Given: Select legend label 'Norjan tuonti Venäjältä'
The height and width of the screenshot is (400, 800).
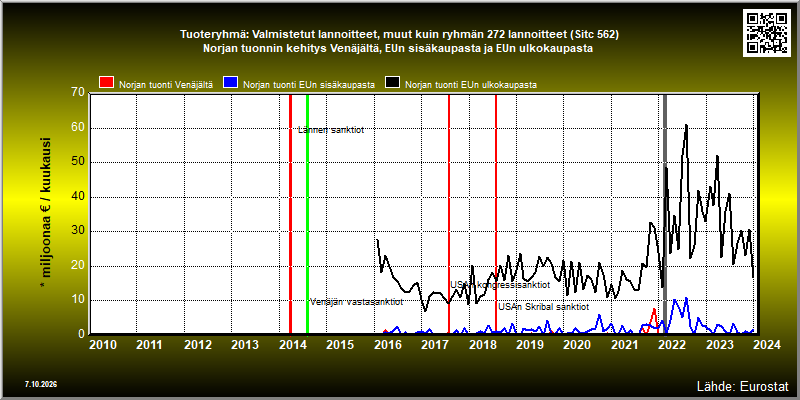Looking at the screenshot, I should (x=166, y=85).
